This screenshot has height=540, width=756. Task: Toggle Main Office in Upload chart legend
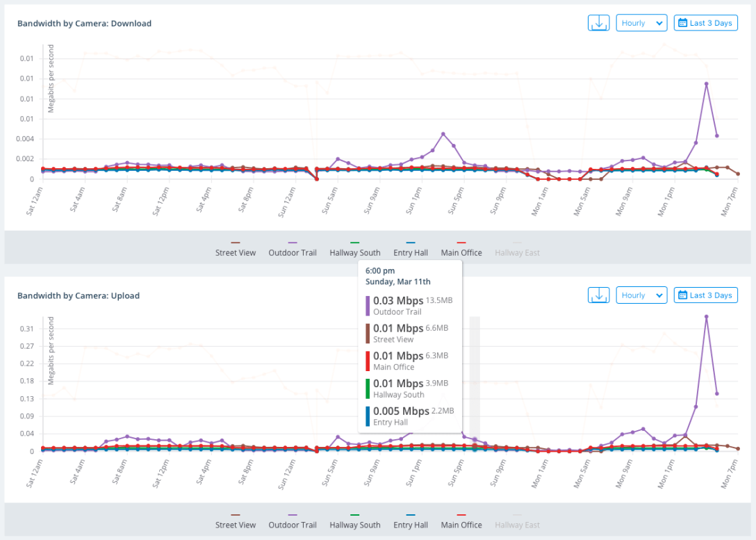[x=461, y=525]
